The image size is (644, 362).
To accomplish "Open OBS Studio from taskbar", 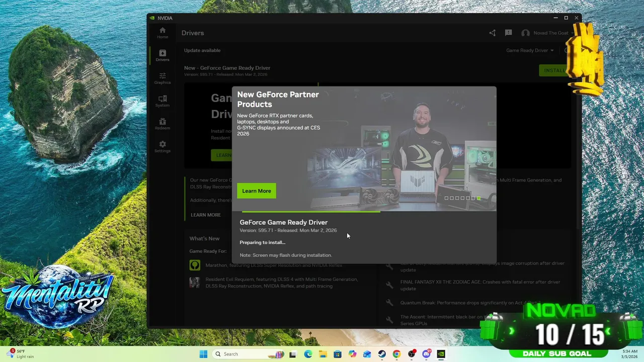I will (412, 354).
